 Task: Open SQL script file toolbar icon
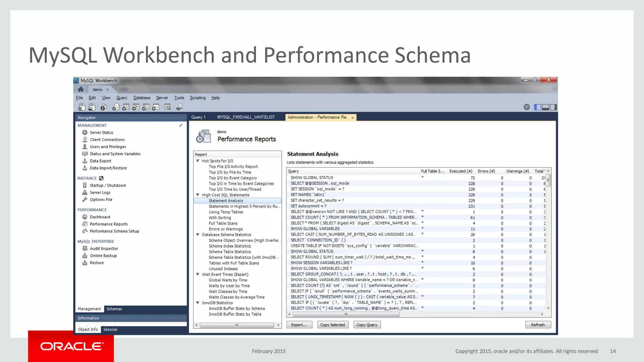tap(92, 107)
